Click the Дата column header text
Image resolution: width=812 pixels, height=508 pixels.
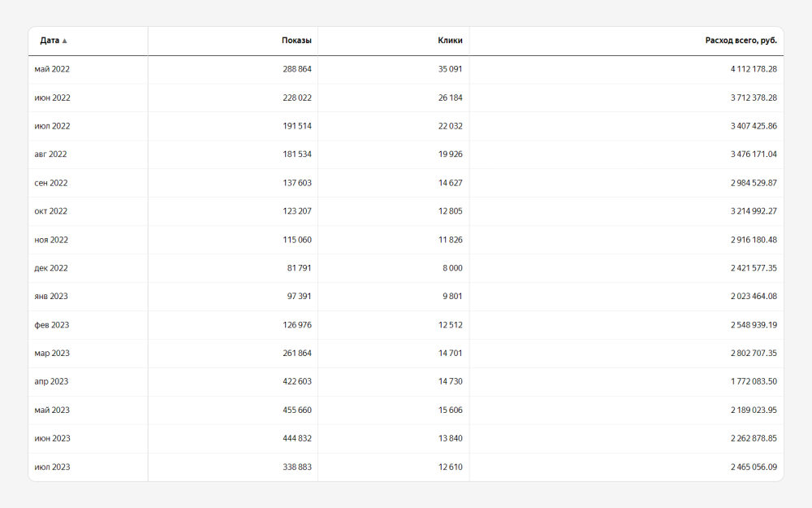click(x=50, y=41)
